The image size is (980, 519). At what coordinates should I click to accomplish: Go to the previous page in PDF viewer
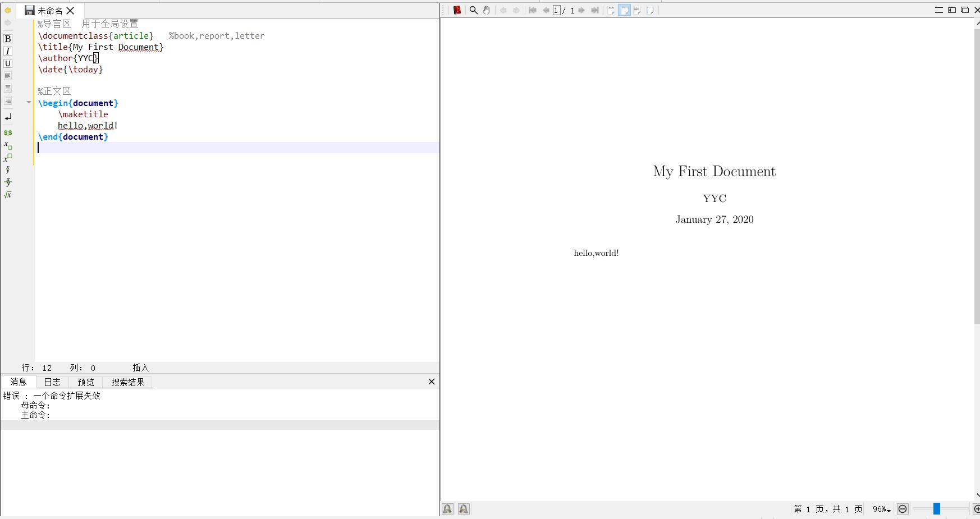pos(546,10)
